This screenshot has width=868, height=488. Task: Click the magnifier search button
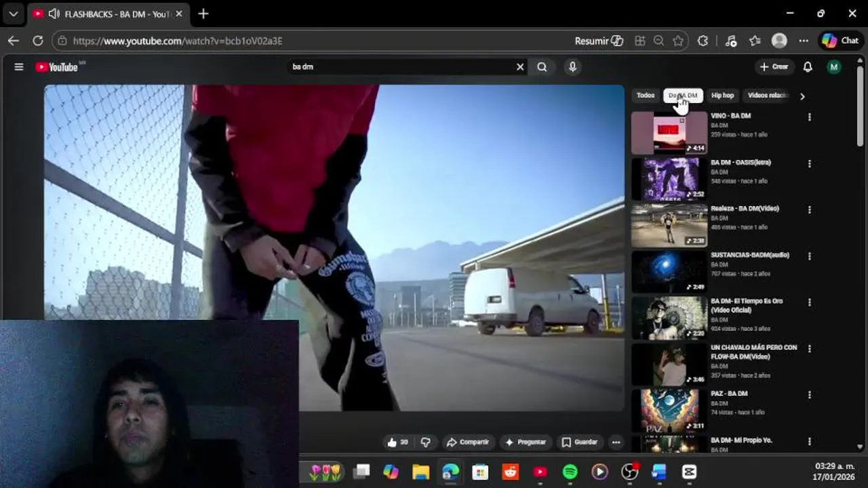tap(542, 67)
